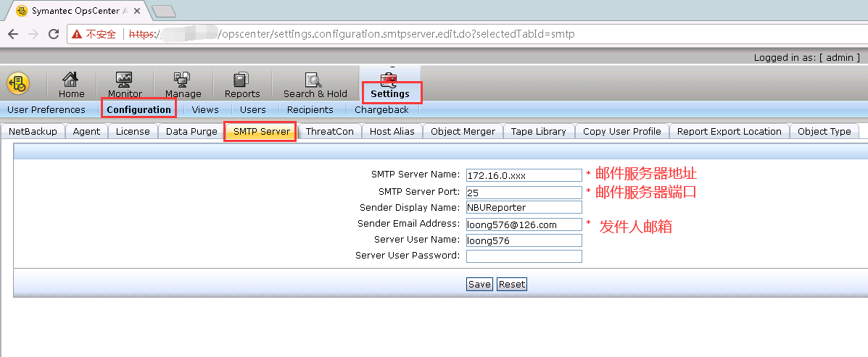The width and height of the screenshot is (868, 357).
Task: Open the Settings toolbox icon
Action: 389,80
